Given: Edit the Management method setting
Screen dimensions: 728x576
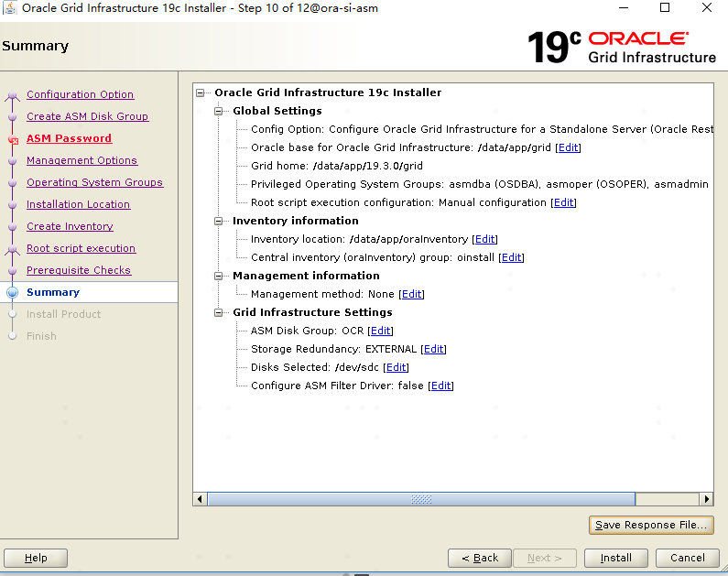Looking at the screenshot, I should coord(411,294).
